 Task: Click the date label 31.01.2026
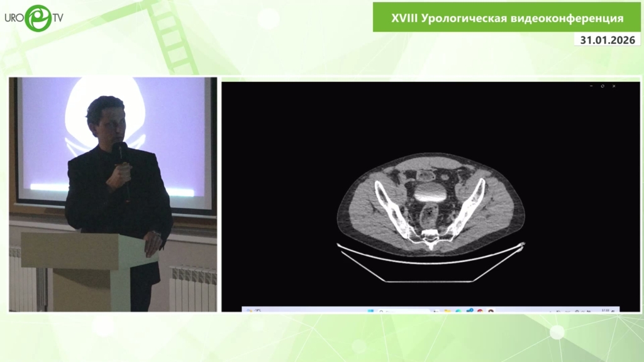[x=609, y=40]
